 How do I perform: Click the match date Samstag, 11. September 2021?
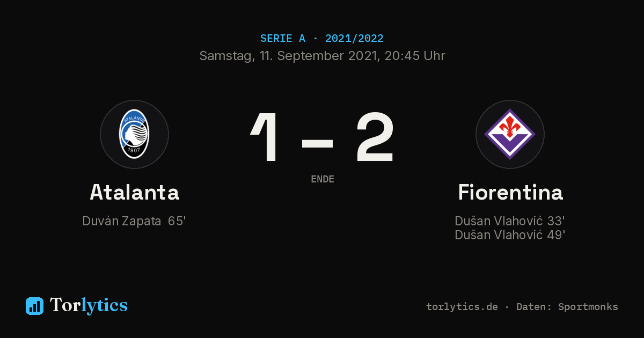(287, 56)
